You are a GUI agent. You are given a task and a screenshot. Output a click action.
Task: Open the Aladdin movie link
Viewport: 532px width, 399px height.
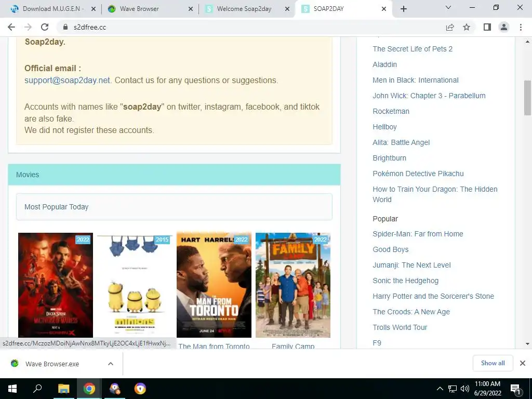pos(385,64)
